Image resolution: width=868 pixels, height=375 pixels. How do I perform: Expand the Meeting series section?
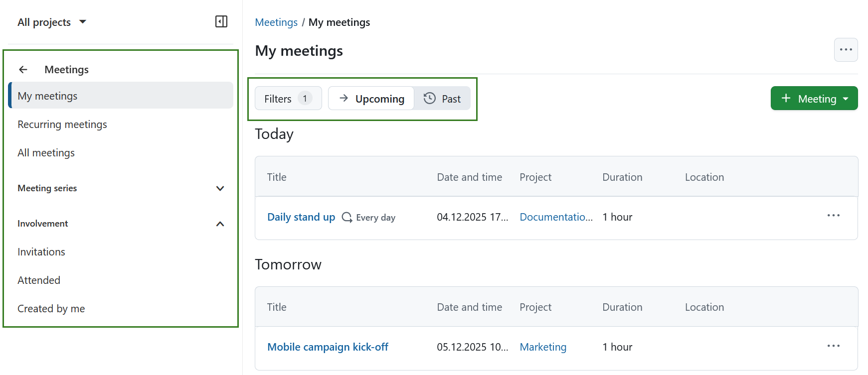[220, 188]
